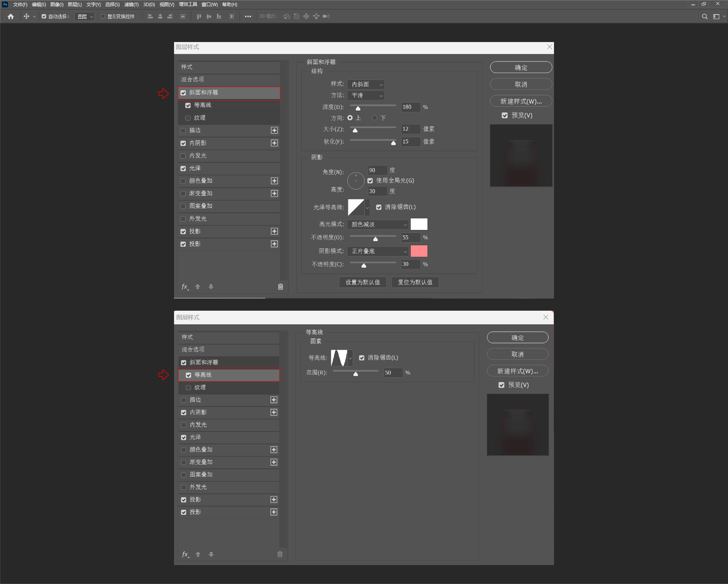The image size is (728, 584).
Task: Click 取消 in the 斜面和浮雕 dialog
Action: click(x=521, y=84)
